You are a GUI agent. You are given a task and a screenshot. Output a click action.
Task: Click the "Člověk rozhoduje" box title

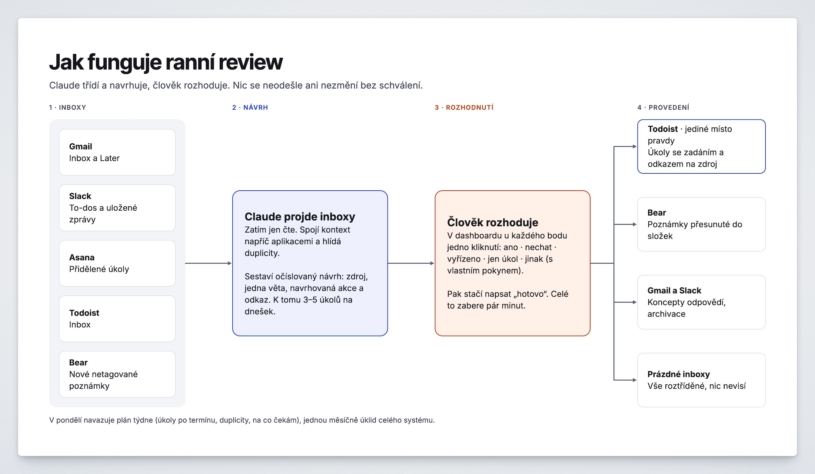pyautogui.click(x=492, y=222)
